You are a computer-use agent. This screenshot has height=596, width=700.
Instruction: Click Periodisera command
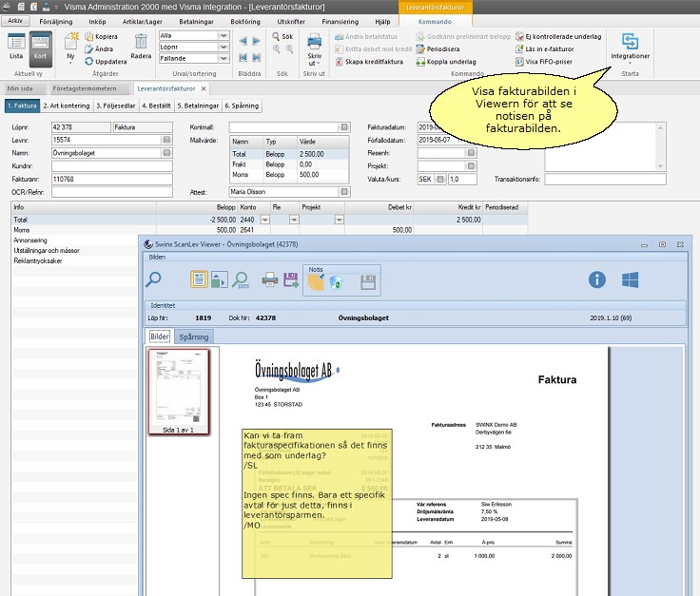pos(437,49)
